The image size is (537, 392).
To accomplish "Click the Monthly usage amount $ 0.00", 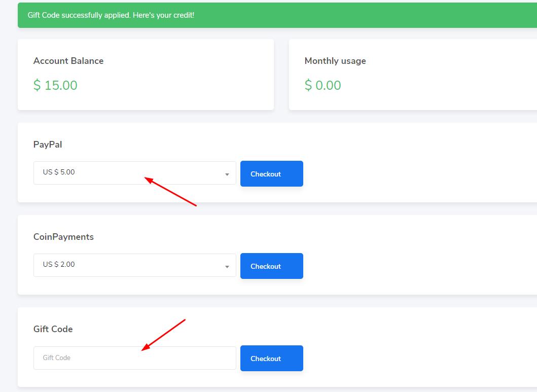I will pos(323,85).
